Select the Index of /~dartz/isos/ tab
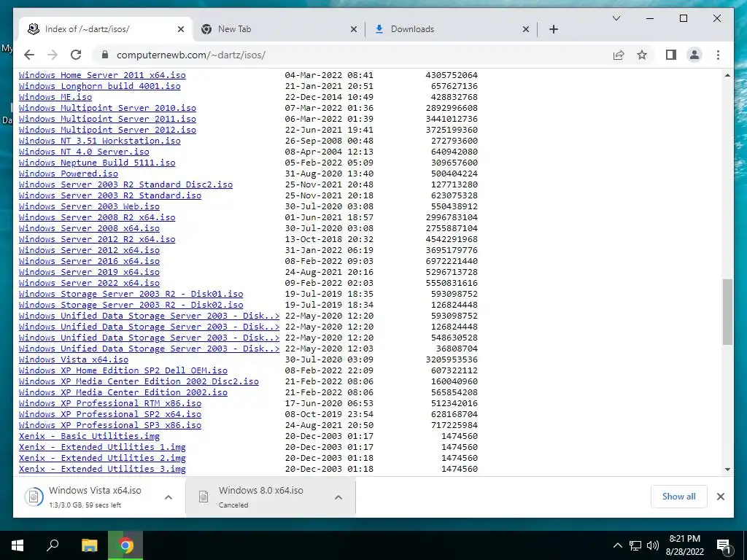Viewport: 747px width, 560px height. 106,29
